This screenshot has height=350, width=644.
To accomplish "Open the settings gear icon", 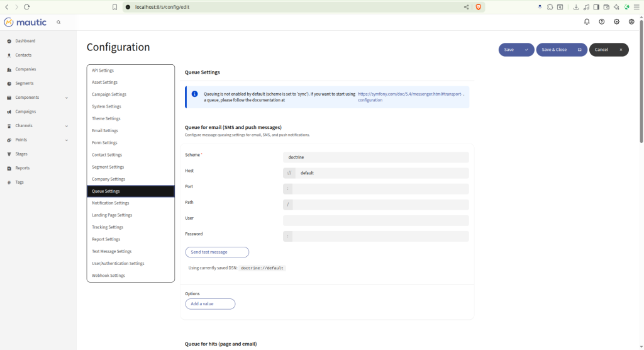I will tap(616, 21).
